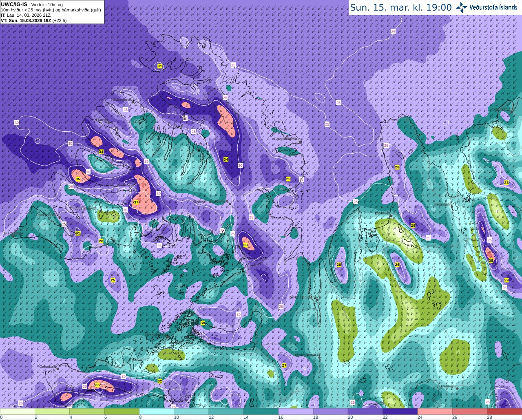Click the Veðurstofa Íslands logo emblem

(462, 7)
